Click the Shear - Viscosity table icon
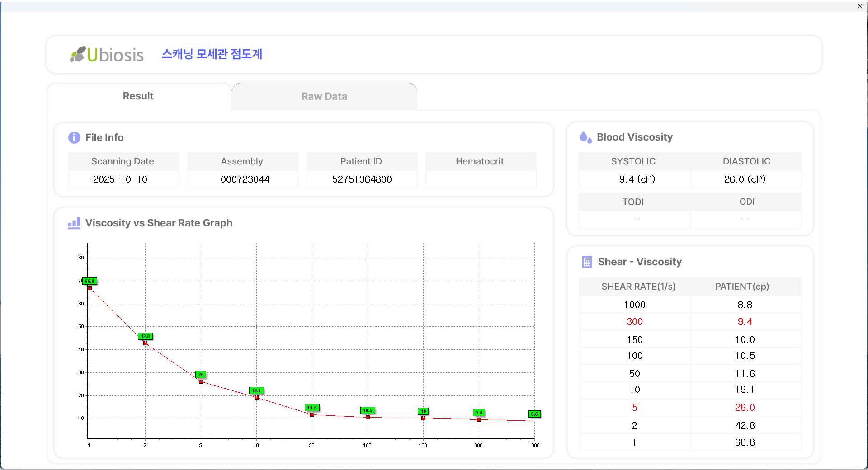The image size is (868, 470). click(x=587, y=262)
